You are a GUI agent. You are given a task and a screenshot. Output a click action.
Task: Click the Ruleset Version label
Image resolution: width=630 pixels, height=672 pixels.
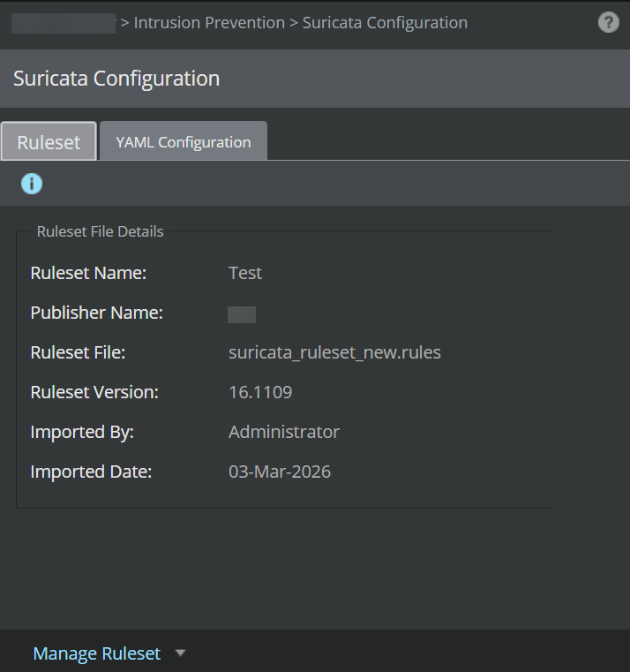[94, 392]
